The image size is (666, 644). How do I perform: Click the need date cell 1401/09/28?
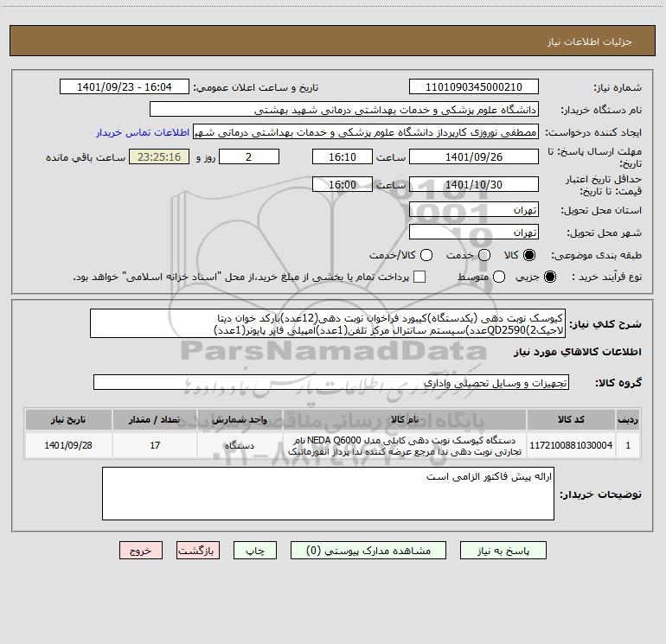(68, 445)
